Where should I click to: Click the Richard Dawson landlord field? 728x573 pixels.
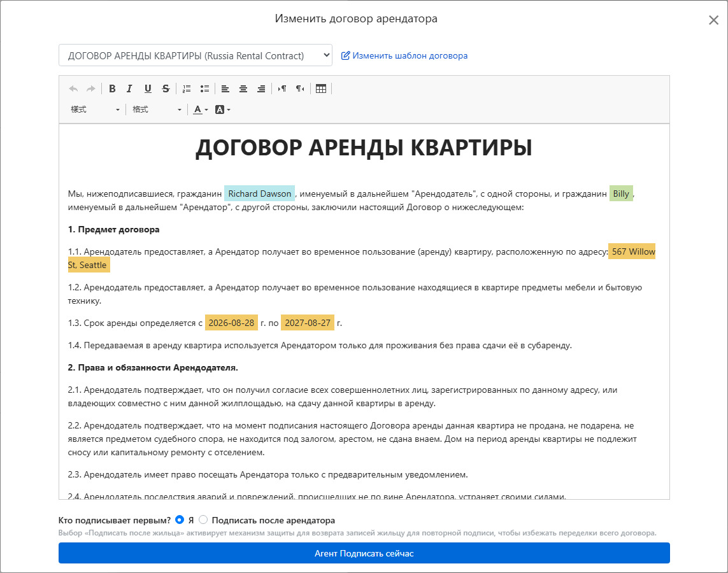point(259,194)
